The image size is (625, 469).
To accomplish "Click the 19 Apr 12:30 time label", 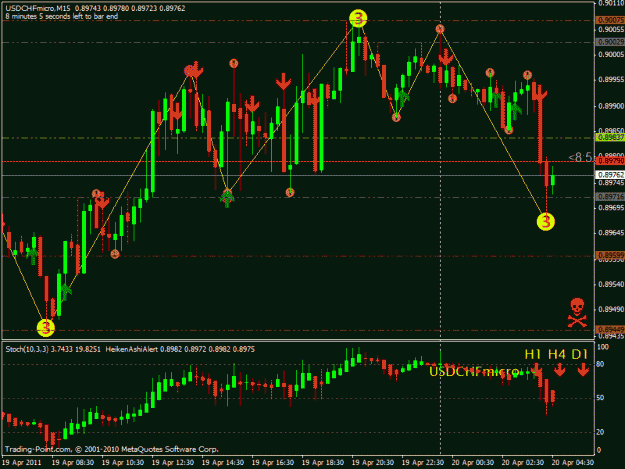I will point(173,463).
